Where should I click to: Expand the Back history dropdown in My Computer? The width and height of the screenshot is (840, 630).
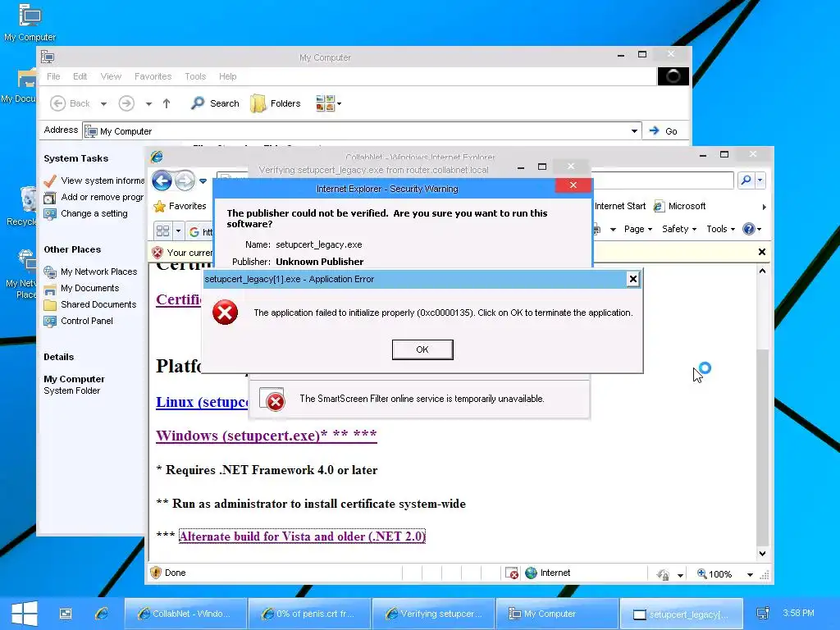click(103, 104)
